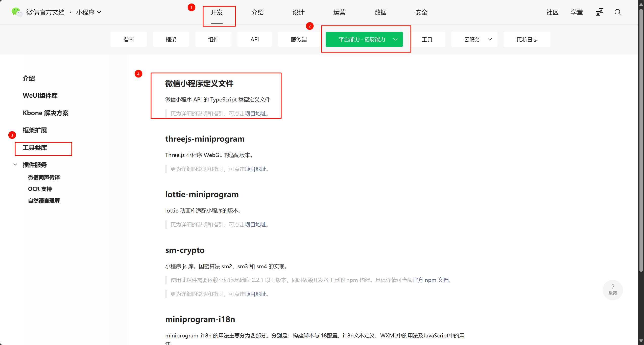The height and width of the screenshot is (345, 644).
Task: Click the sm-crypto heading
Action: click(185, 250)
